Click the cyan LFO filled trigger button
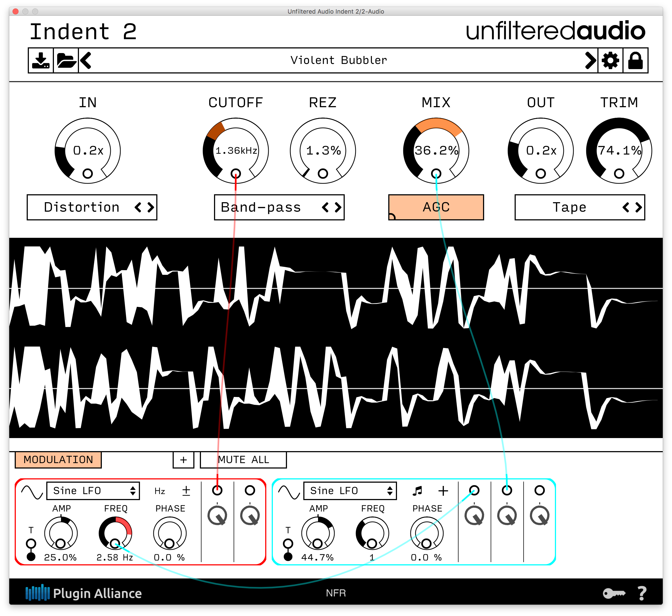The height and width of the screenshot is (616, 672). (x=288, y=557)
